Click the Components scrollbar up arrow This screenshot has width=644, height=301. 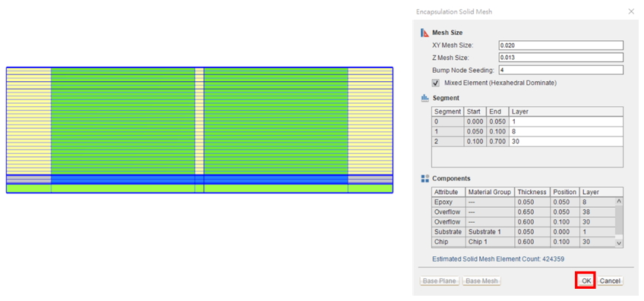619,202
